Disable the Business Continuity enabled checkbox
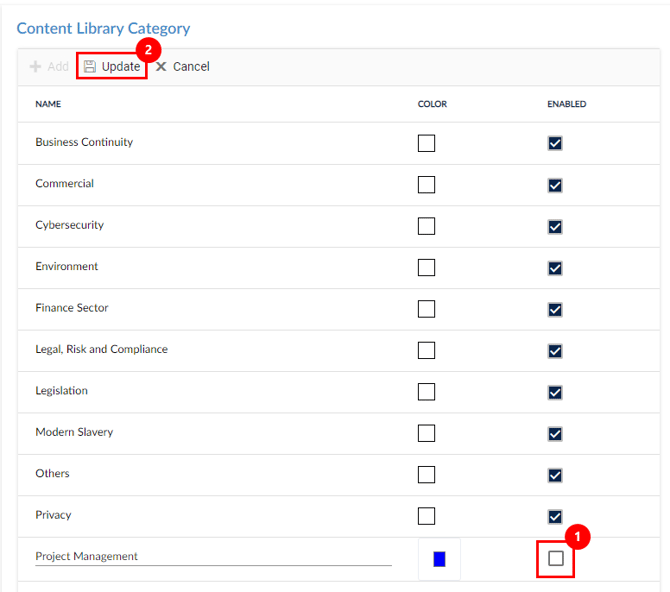Screen dimensions: 670x592 point(555,143)
